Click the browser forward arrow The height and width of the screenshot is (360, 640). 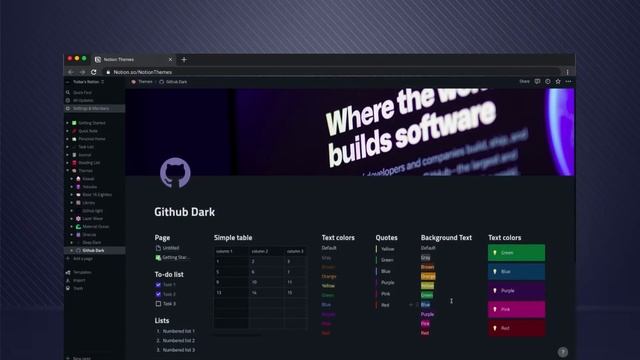pos(82,72)
